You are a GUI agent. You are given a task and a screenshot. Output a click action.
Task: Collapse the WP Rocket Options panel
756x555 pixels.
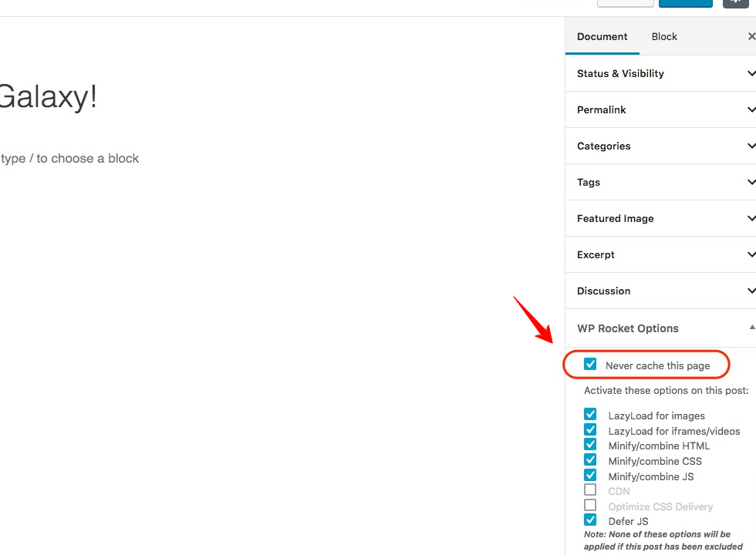[x=660, y=328]
